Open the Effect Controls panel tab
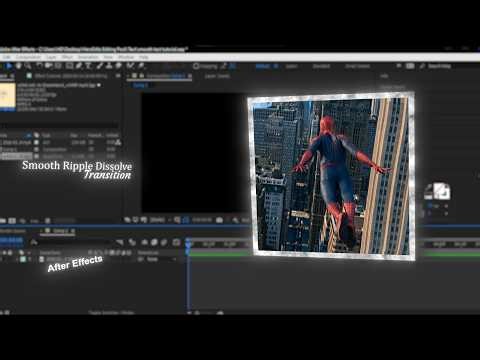Image resolution: width=480 pixels, height=360 pixels. tap(71, 76)
